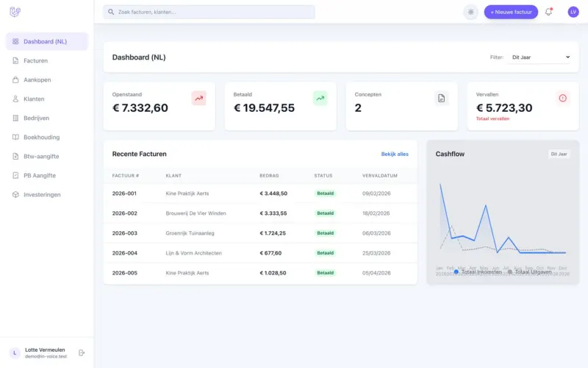
Task: Open invoice 2026-002
Action: tap(124, 213)
